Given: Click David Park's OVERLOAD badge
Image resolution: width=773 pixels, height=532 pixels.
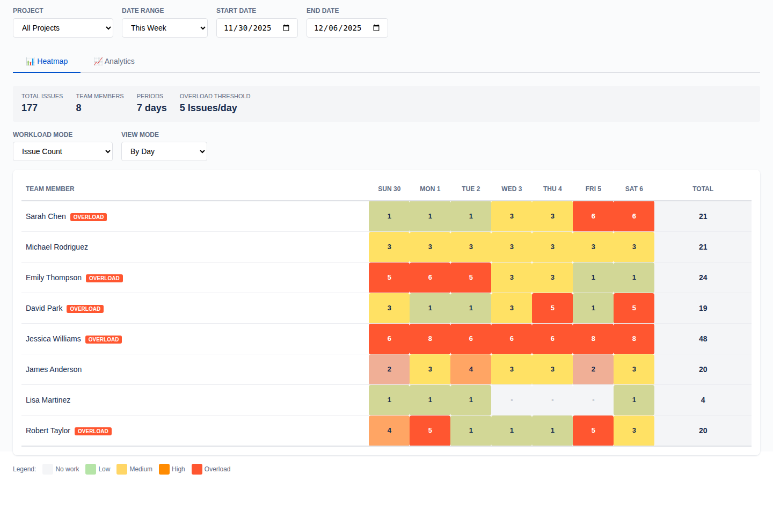Looking at the screenshot, I should click(85, 309).
